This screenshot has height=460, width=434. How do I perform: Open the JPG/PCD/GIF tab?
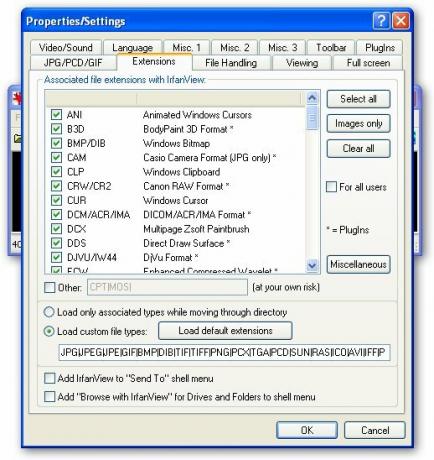click(x=73, y=63)
